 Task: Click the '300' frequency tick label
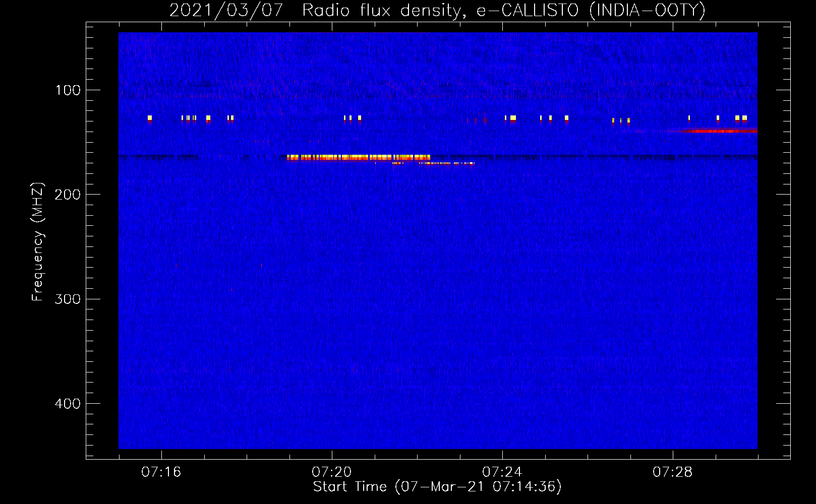(68, 299)
